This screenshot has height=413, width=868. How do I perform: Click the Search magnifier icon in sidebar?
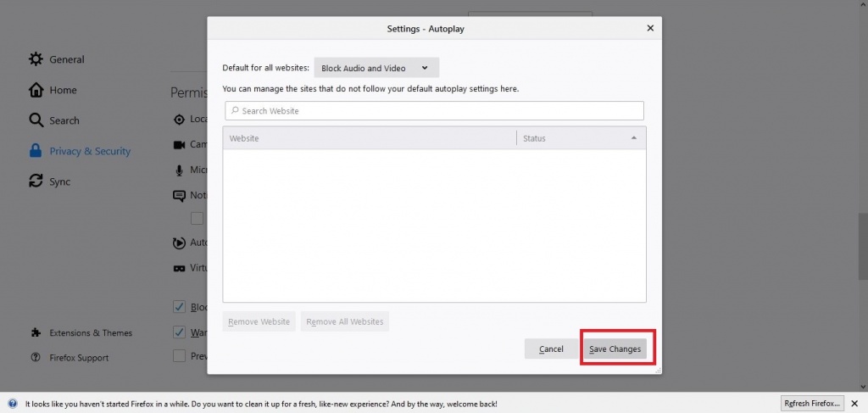point(36,120)
